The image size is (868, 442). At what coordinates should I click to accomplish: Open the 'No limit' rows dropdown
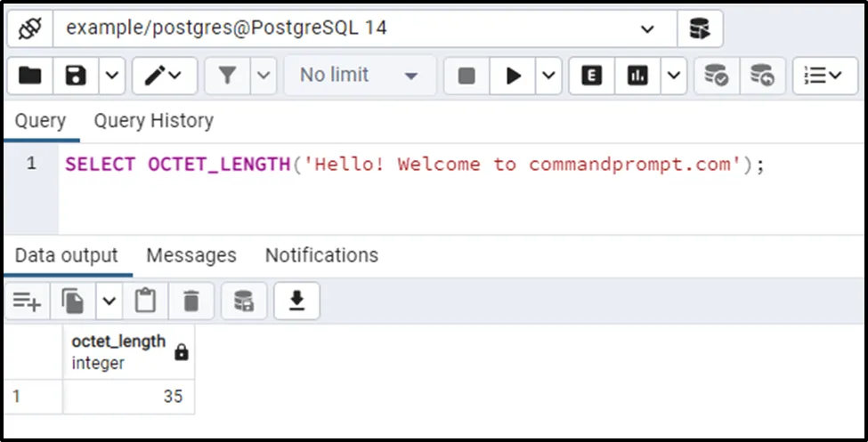pyautogui.click(x=359, y=76)
